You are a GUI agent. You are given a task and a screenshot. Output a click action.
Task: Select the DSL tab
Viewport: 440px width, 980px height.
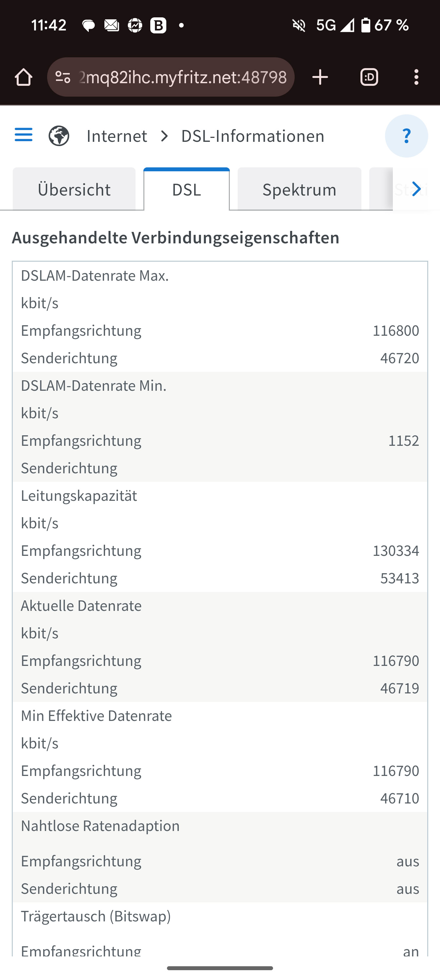point(186,189)
